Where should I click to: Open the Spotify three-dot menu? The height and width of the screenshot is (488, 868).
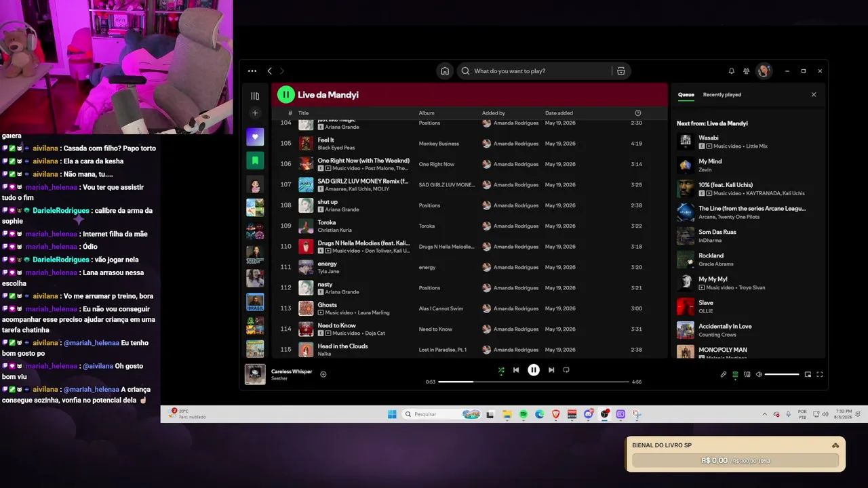tap(252, 71)
